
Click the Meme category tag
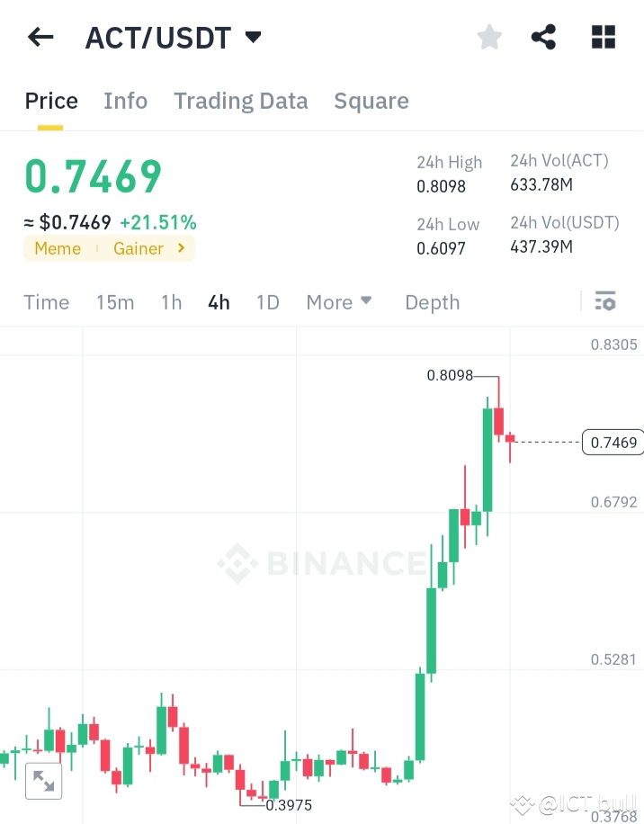coord(58,248)
